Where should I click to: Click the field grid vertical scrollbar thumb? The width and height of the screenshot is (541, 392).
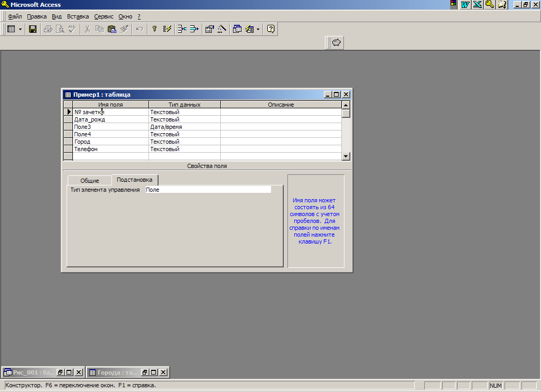346,113
